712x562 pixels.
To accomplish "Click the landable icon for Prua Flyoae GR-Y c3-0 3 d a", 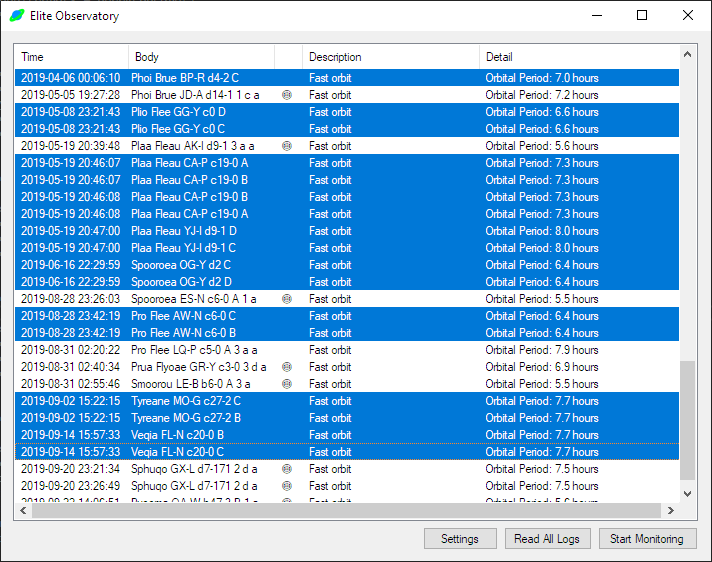I will tap(287, 367).
